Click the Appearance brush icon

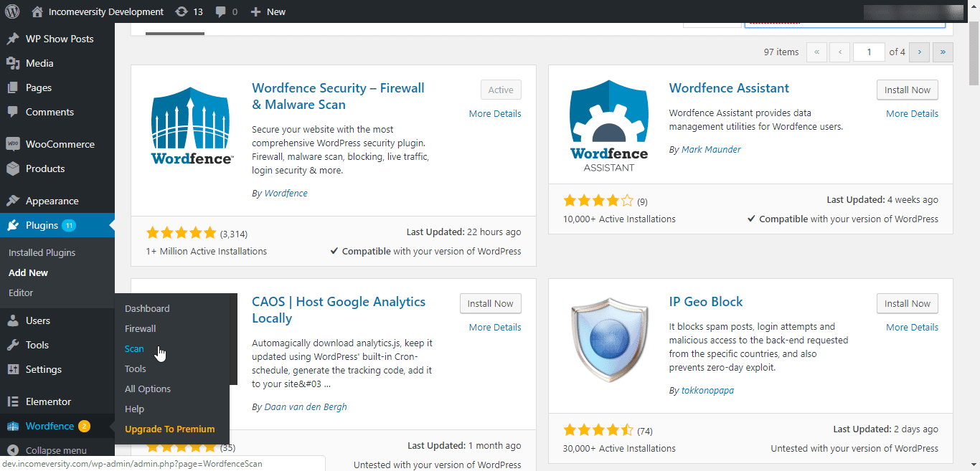coord(13,201)
